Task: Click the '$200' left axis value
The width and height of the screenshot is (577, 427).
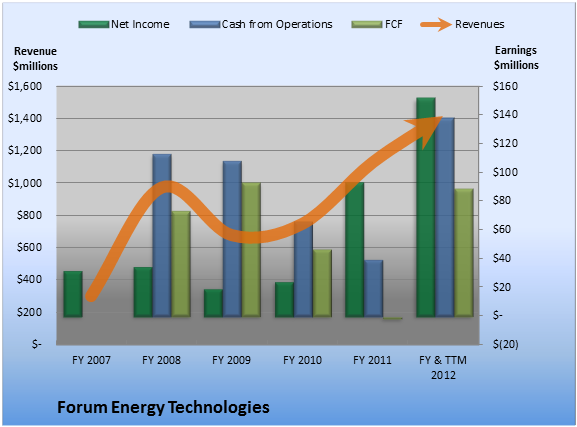Action: click(x=29, y=312)
